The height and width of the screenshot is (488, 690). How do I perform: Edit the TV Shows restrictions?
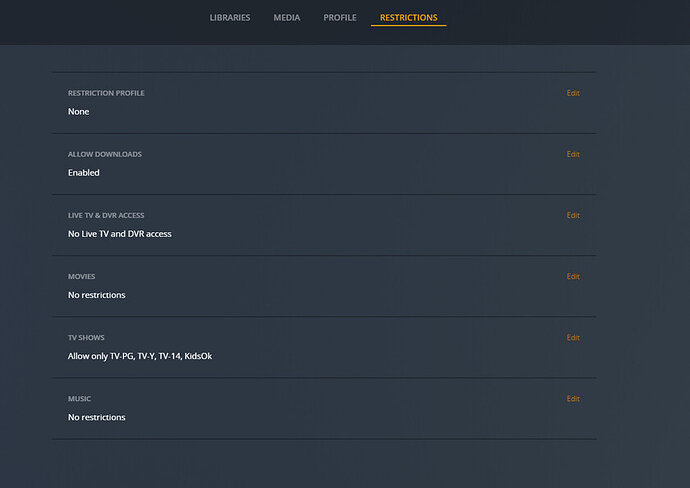click(x=573, y=338)
